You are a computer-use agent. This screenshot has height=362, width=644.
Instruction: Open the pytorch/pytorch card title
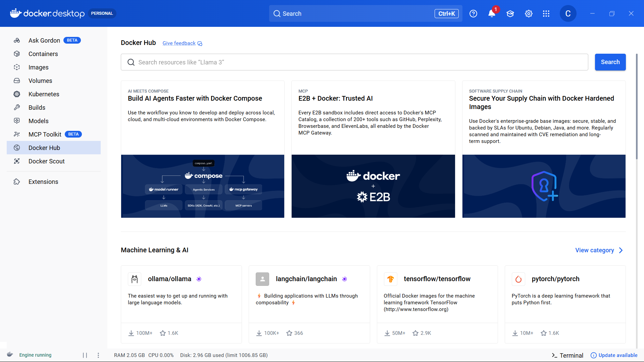[x=555, y=279]
